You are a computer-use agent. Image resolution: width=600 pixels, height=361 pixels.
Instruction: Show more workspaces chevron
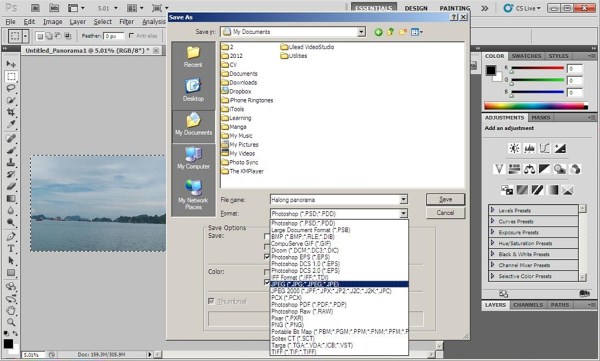(485, 8)
